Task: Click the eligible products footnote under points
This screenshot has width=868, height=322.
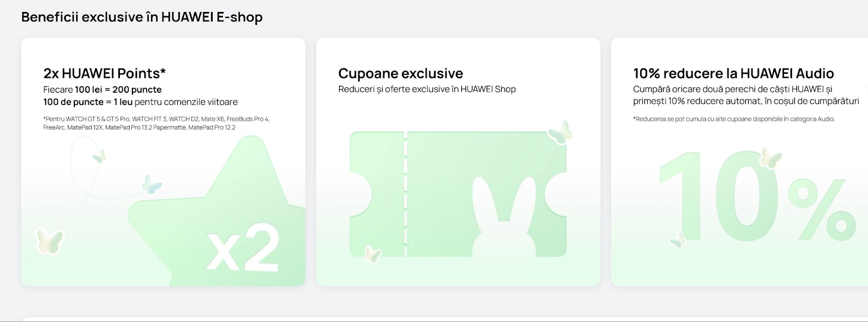Action: coord(156,123)
